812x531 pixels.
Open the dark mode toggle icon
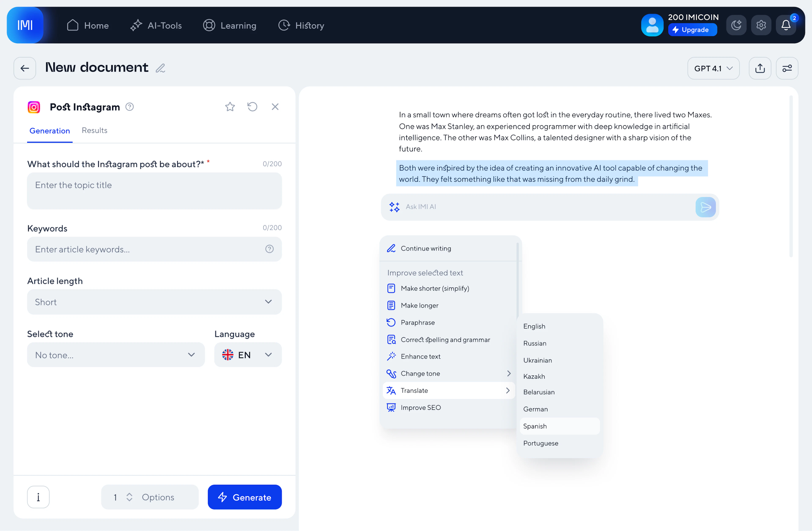tap(736, 25)
